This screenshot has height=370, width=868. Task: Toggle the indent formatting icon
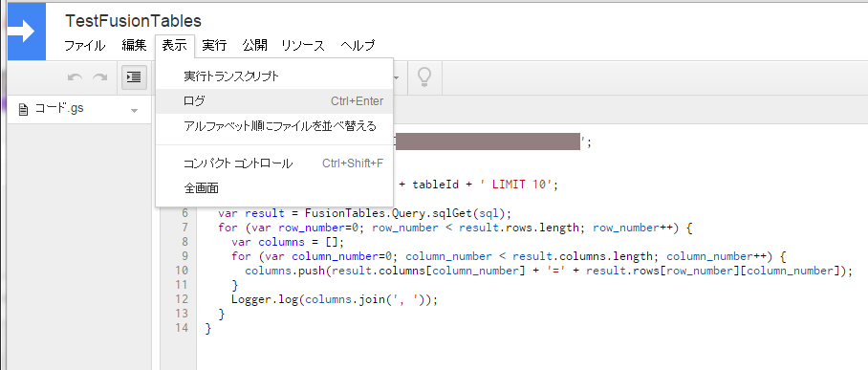click(x=134, y=77)
